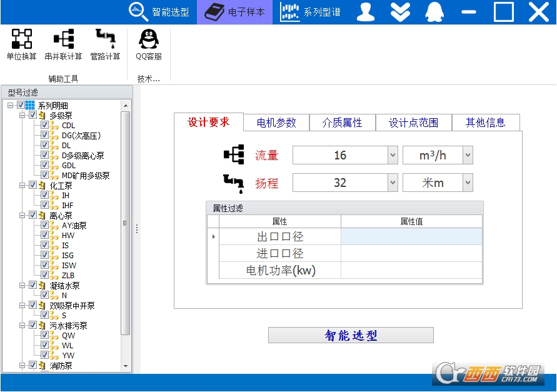Image resolution: width=557 pixels, height=392 pixels.
Task: Open the 流量 value dropdown
Action: coord(393,155)
